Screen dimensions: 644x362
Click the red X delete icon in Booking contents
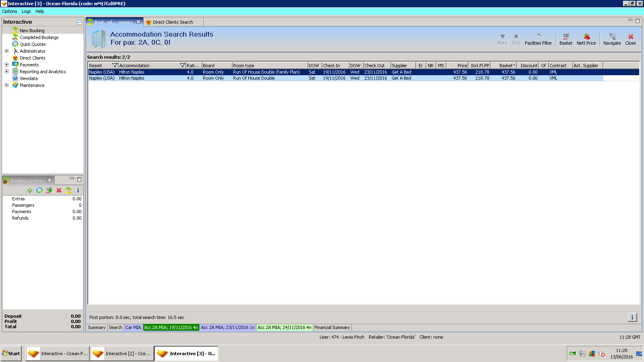tap(59, 190)
